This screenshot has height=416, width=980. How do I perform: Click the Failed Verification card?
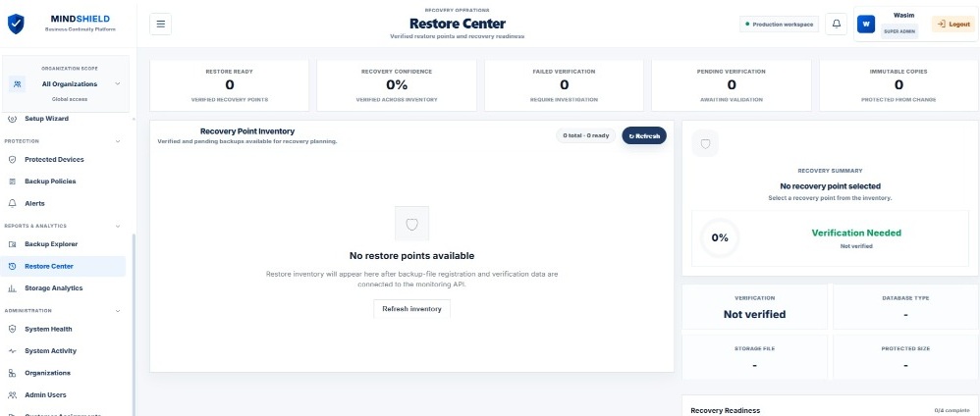[x=564, y=85]
